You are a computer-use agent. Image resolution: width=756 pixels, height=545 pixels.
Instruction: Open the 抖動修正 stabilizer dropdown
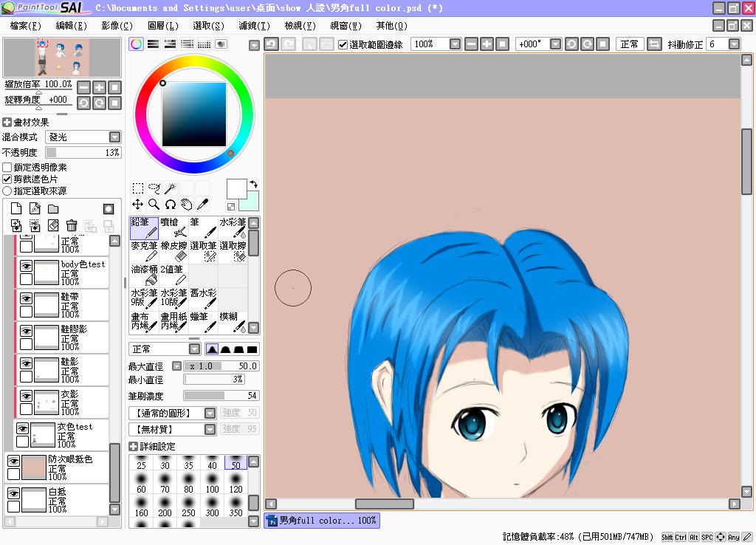[733, 44]
